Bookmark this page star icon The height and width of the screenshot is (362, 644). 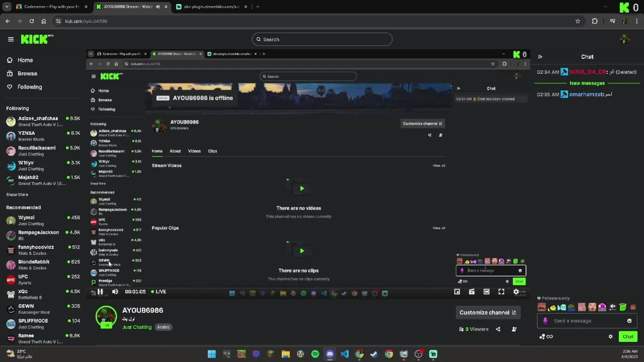click(x=578, y=21)
